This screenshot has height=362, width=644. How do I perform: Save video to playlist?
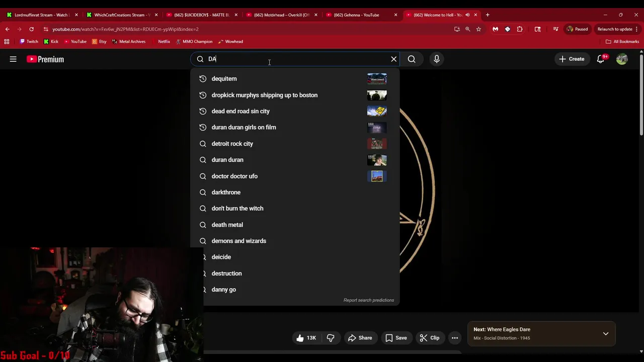coord(396,338)
